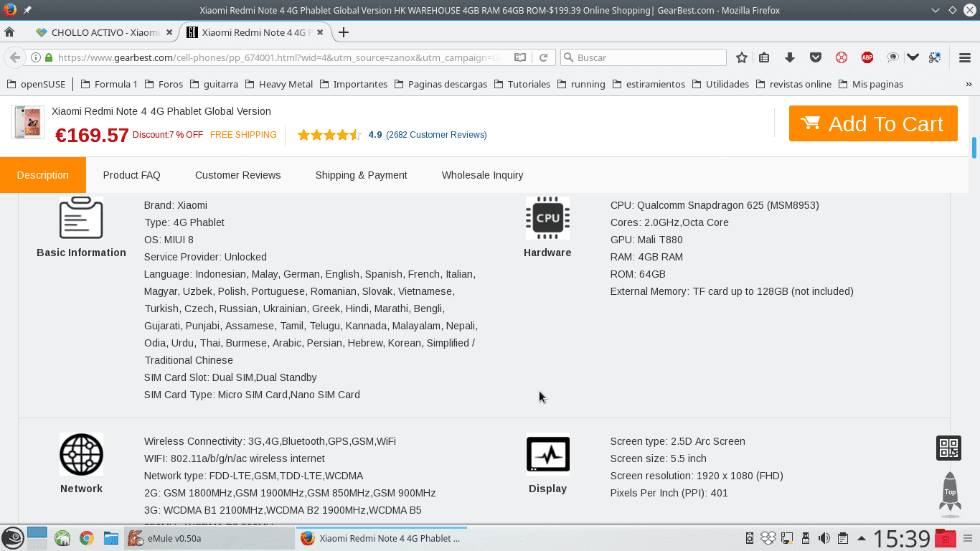The width and height of the screenshot is (980, 551).
Task: Click the Firefox window taskbar entry
Action: tap(382, 538)
